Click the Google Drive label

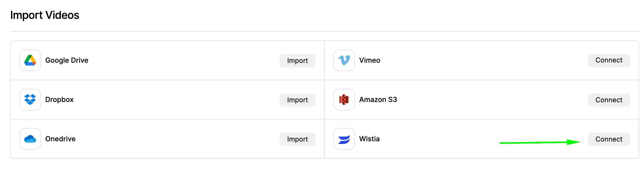pyautogui.click(x=67, y=60)
